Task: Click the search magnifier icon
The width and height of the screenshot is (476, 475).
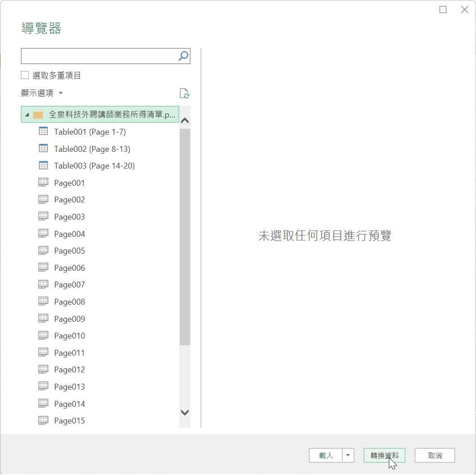Action: [183, 56]
